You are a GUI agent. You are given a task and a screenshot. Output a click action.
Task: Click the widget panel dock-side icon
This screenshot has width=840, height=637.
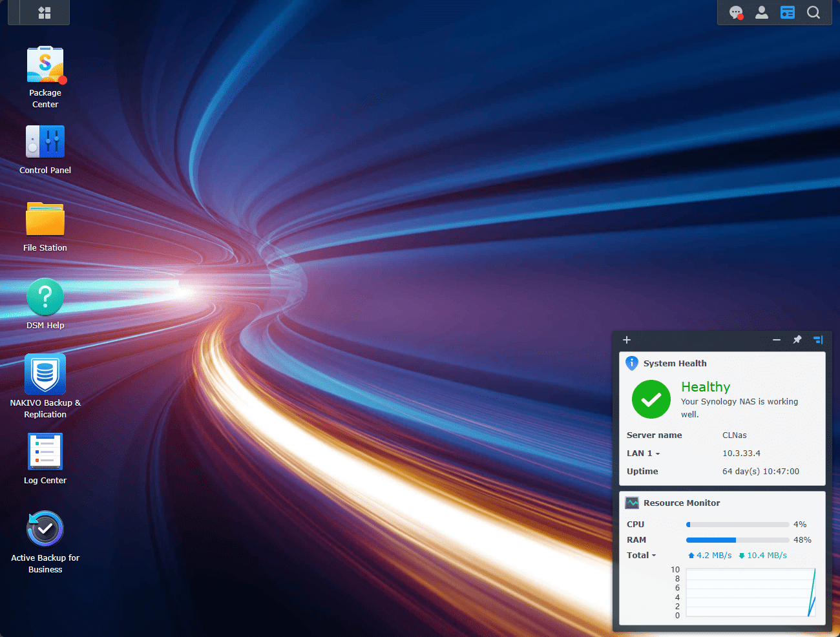coord(818,340)
